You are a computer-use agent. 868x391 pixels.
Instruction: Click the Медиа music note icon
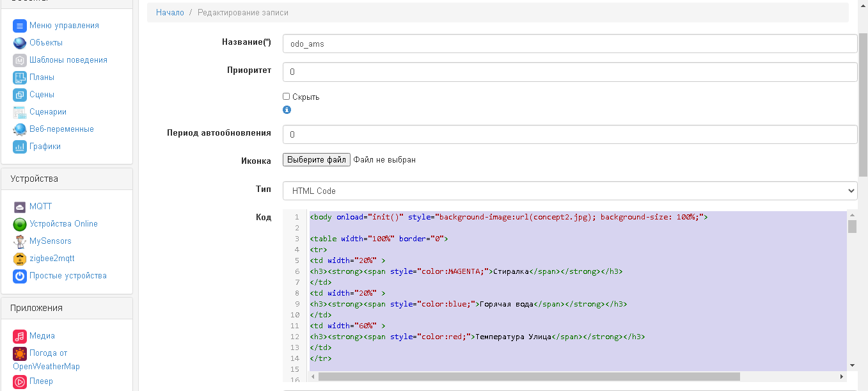(x=19, y=336)
